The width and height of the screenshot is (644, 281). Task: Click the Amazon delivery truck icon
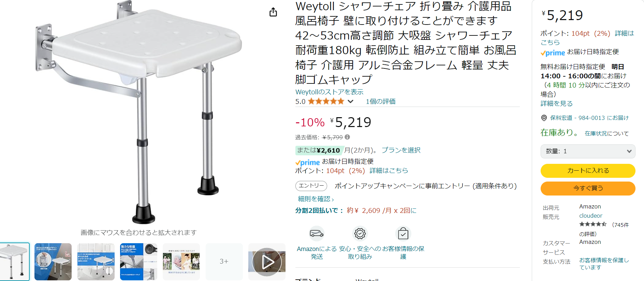[317, 233]
